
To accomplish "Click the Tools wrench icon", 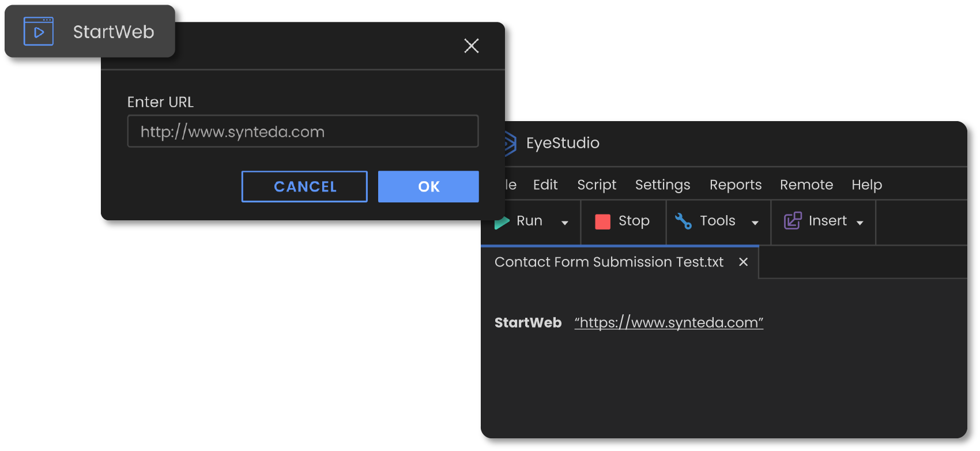I will (683, 221).
